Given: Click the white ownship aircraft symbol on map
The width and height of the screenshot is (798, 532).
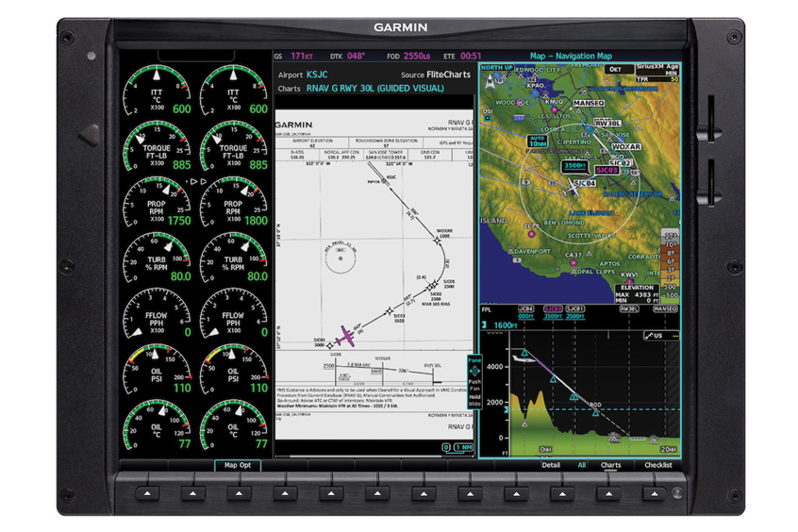Looking at the screenshot, I should coord(574,188).
